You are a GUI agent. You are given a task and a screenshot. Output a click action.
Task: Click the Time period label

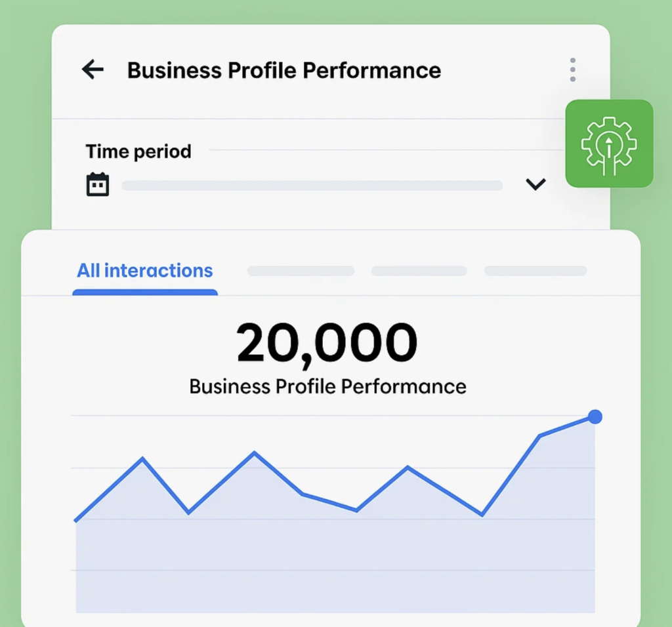138,152
